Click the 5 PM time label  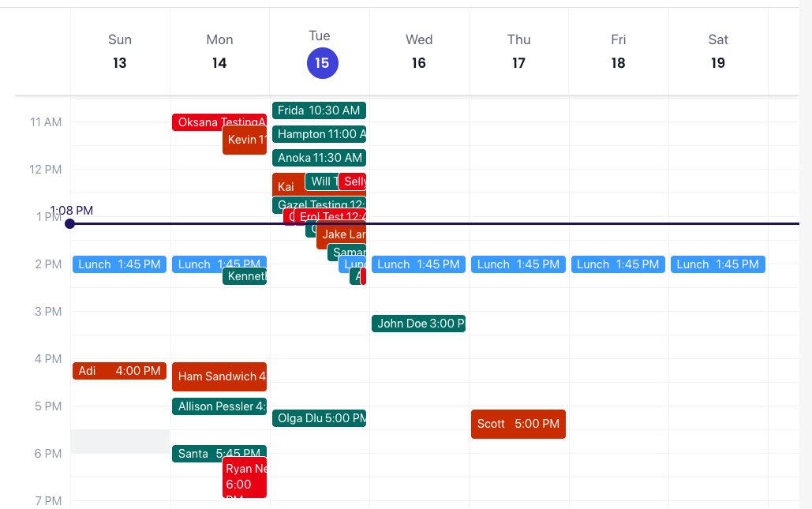pos(48,406)
